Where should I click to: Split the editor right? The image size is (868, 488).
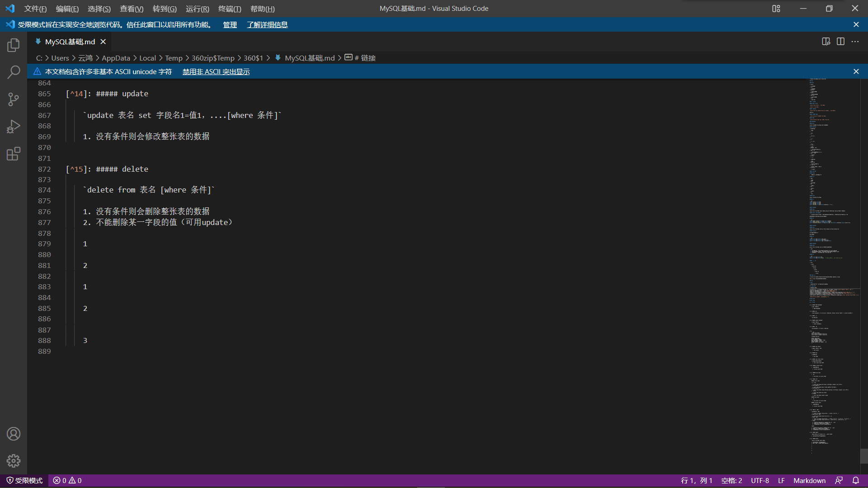[840, 42]
